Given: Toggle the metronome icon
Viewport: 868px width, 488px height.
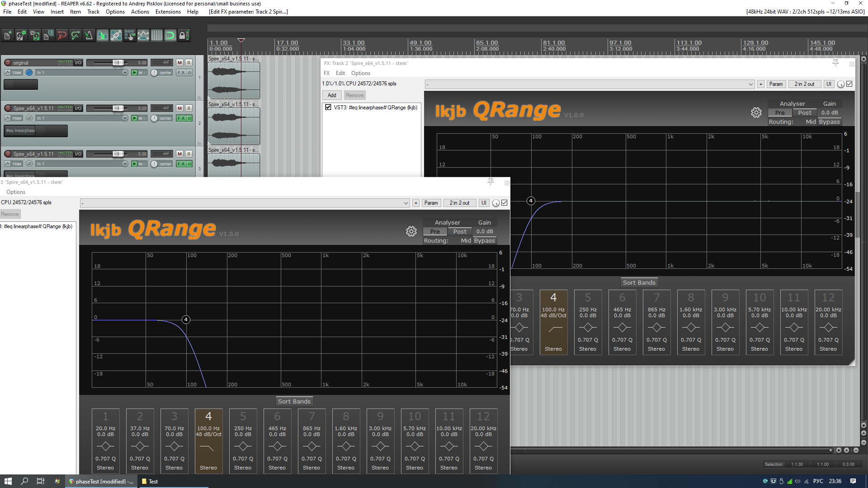Looking at the screenshot, I should point(89,35).
